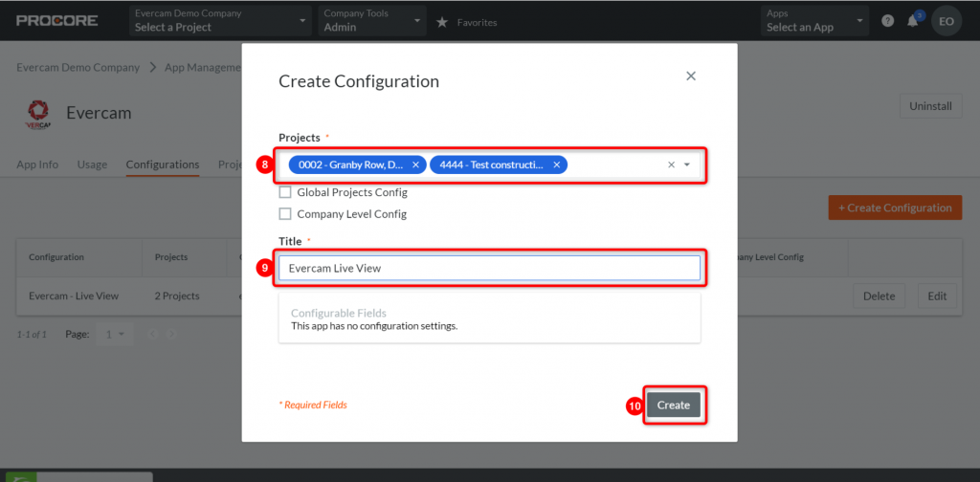Open the Page number dropdown
980x482 pixels.
click(114, 334)
